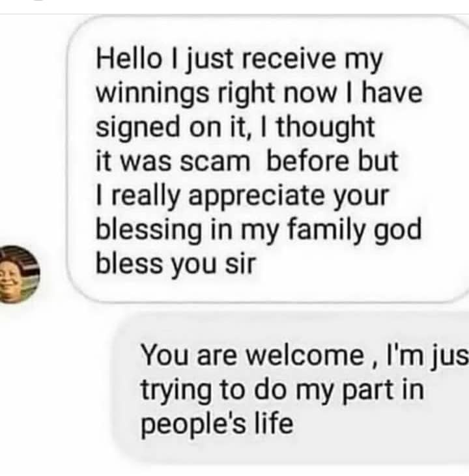This screenshot has width=469, height=476.
Task: Click the line 'winnings right now I have'
Action: 259,93
